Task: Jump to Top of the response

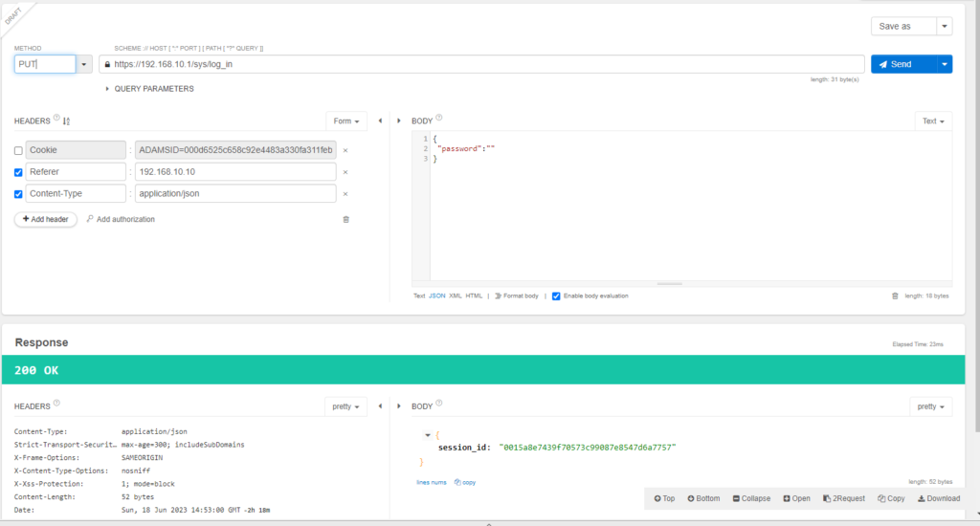Action: click(x=664, y=498)
